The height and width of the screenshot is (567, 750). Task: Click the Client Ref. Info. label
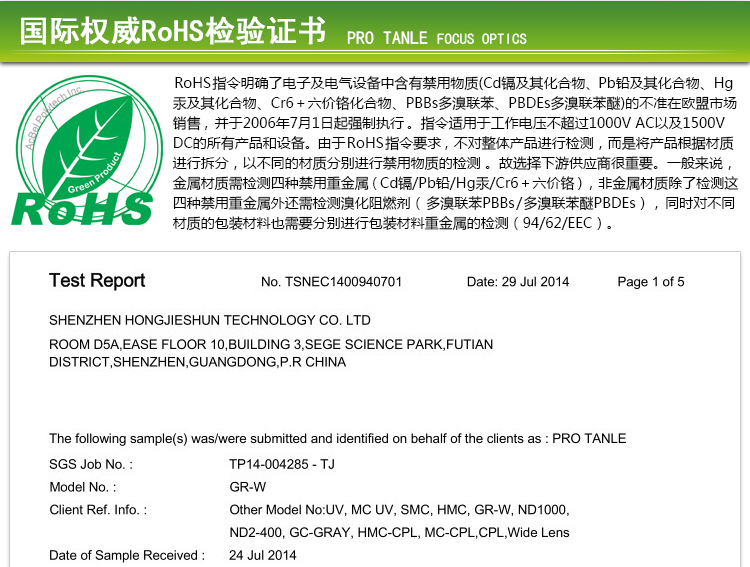98,510
